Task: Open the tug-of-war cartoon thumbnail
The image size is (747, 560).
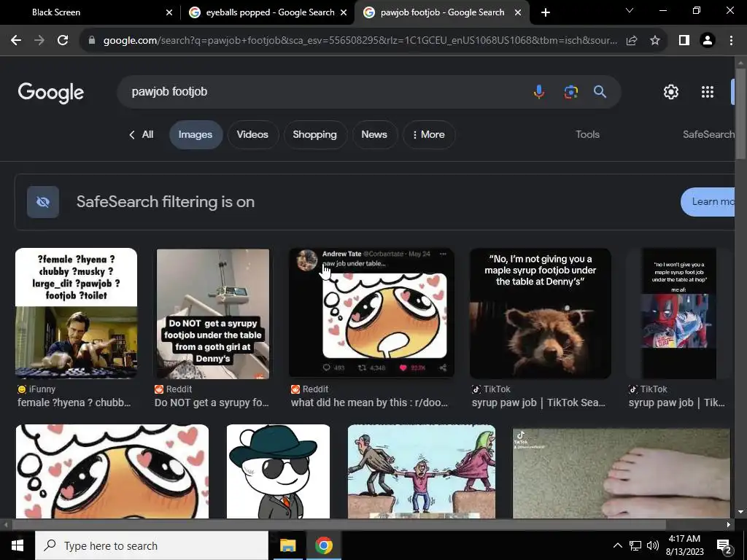Action: click(422, 472)
